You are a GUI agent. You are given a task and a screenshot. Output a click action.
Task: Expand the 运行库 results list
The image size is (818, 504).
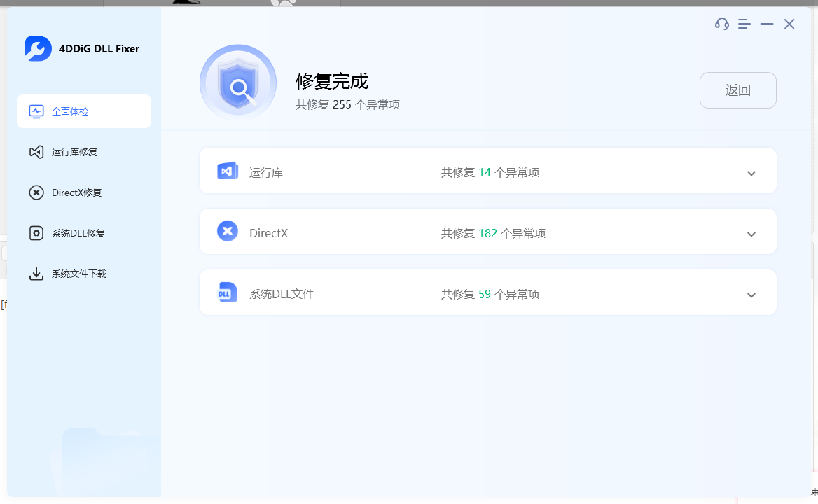[751, 173]
